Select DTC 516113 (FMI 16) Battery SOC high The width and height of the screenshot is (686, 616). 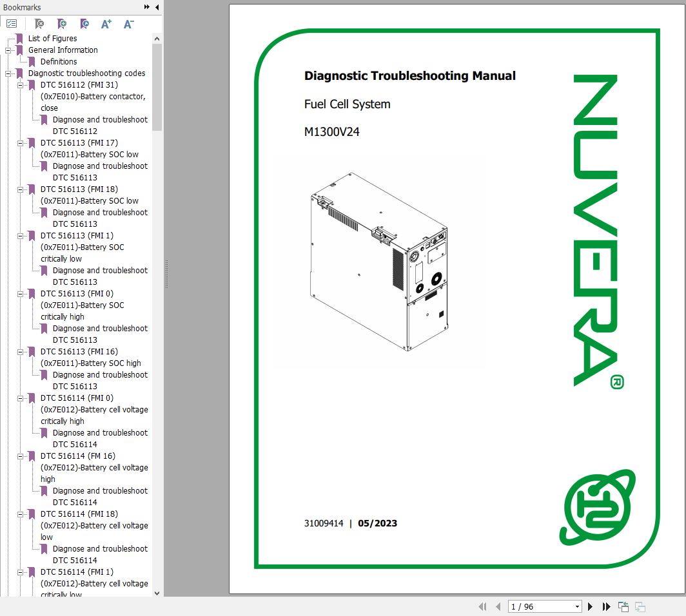click(x=91, y=357)
